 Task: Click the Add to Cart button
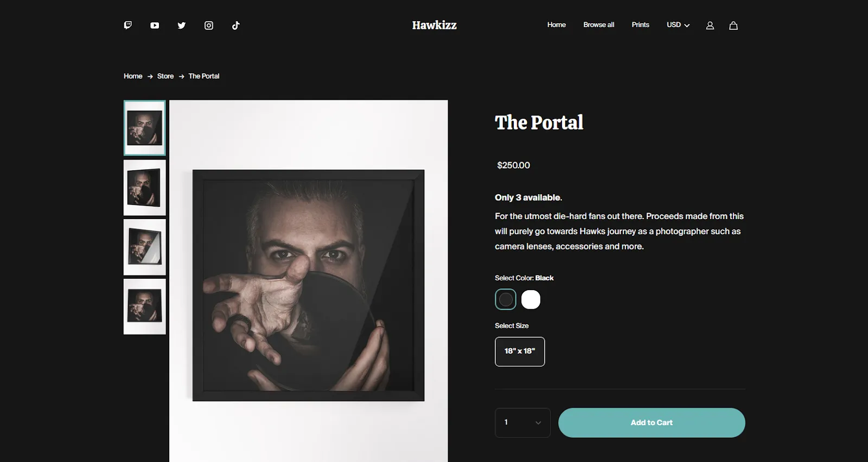652,422
